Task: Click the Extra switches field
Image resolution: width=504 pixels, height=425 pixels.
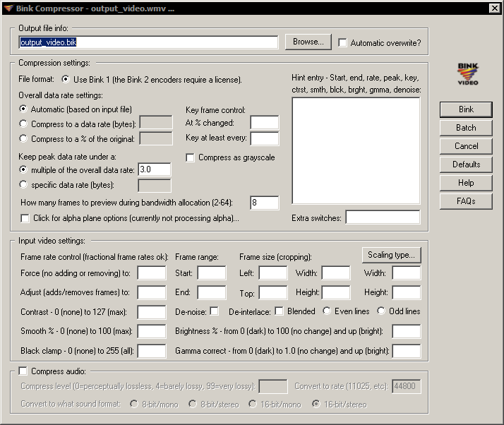Action: (x=383, y=217)
